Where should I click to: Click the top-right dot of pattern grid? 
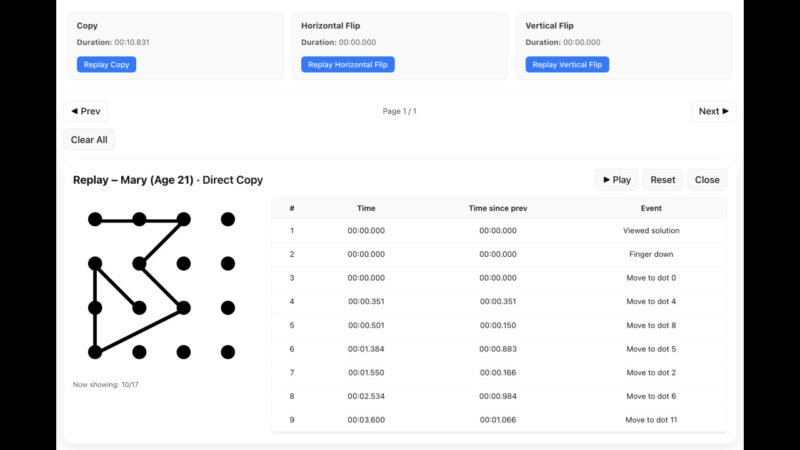[228, 219]
